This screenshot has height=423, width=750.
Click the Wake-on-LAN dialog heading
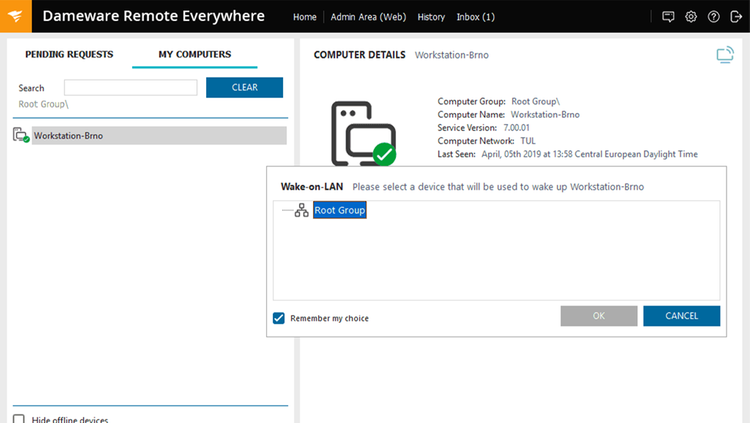click(x=312, y=187)
